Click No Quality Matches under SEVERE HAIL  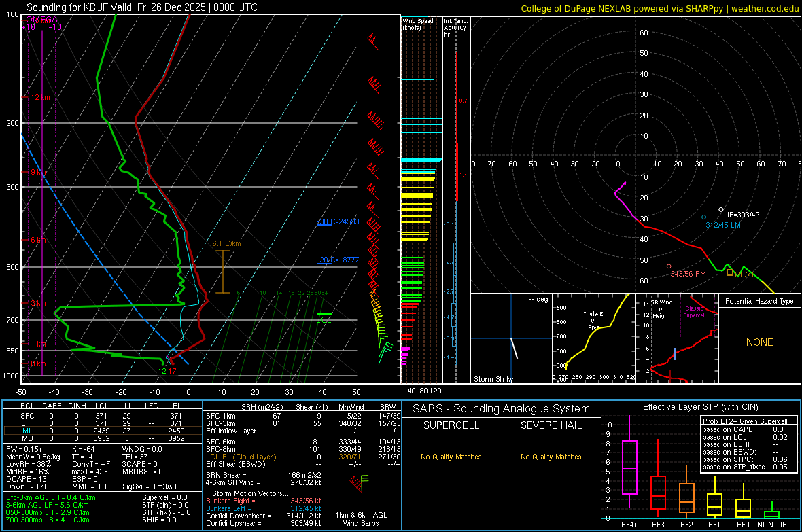(551, 457)
